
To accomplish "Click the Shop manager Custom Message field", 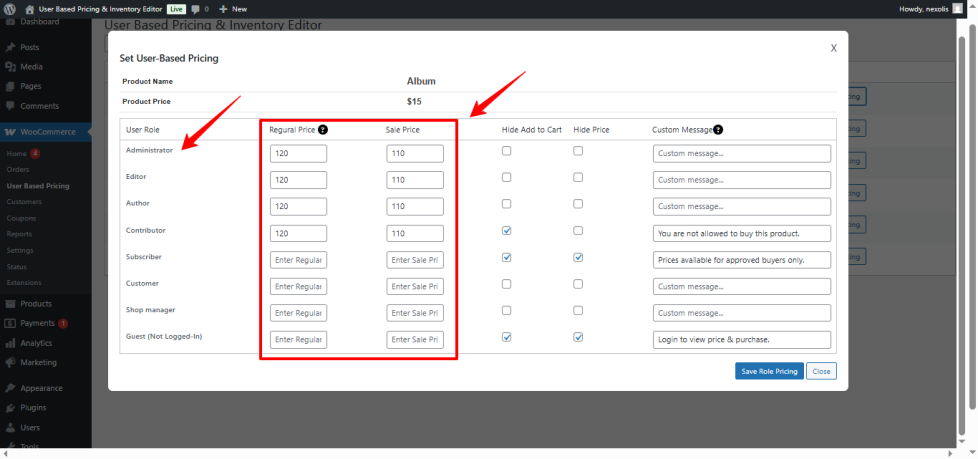I will click(742, 313).
